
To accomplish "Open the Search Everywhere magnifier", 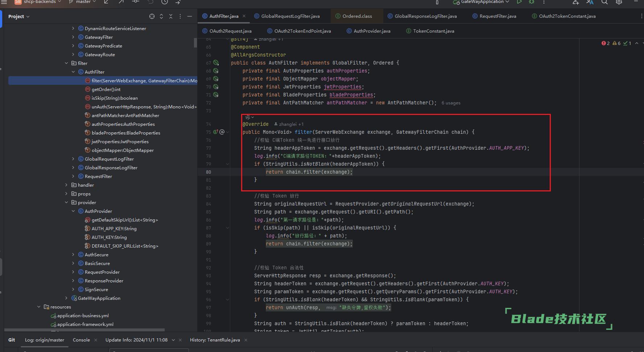I will click(x=604, y=2).
